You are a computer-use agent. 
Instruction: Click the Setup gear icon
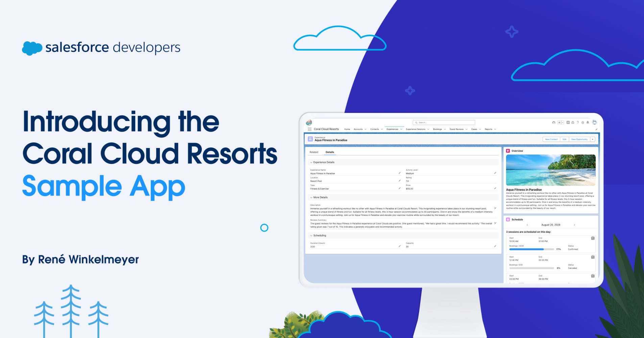583,123
